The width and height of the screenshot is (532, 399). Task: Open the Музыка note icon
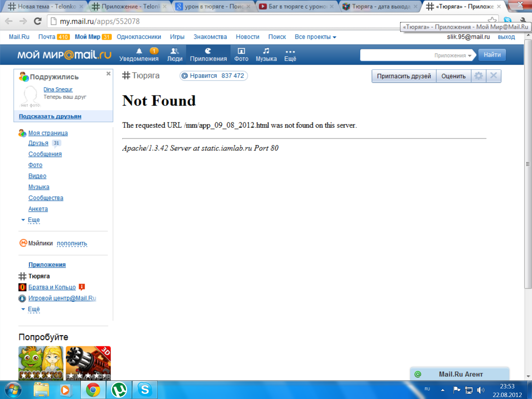(266, 51)
